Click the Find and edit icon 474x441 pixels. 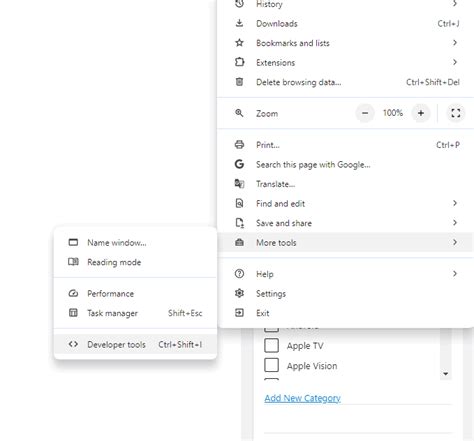[x=239, y=203]
